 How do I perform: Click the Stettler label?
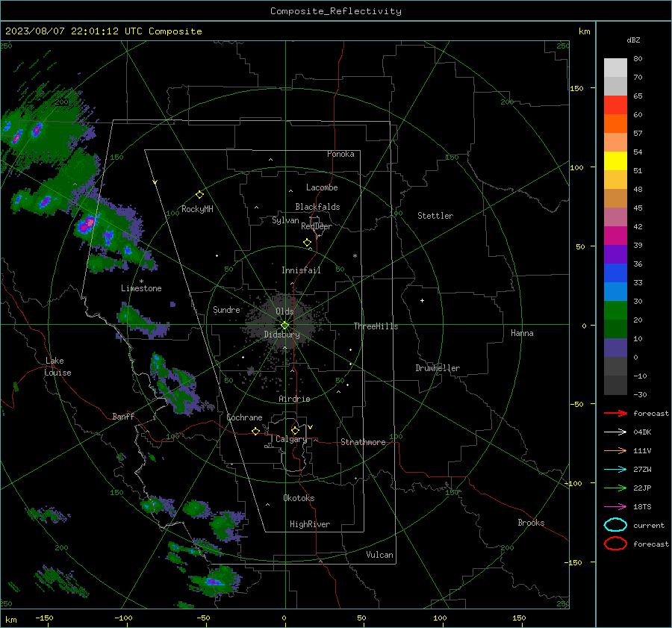(x=435, y=216)
